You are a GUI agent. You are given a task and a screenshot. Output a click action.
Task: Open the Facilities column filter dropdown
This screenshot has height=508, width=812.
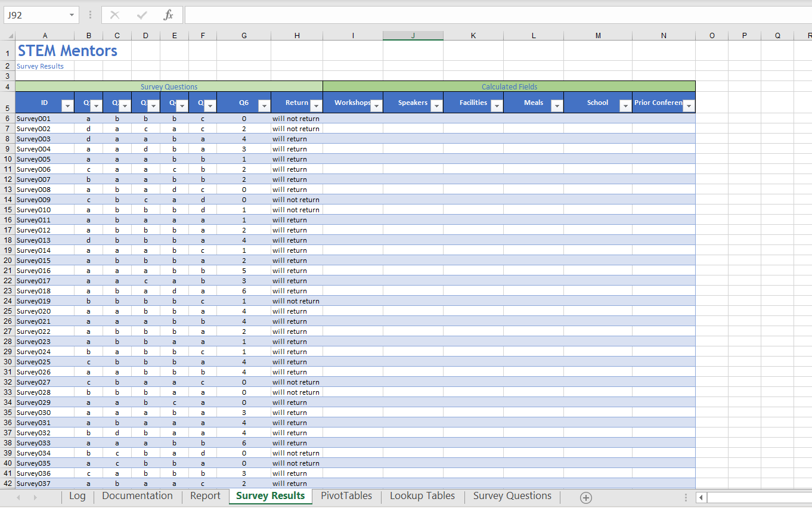click(497, 106)
